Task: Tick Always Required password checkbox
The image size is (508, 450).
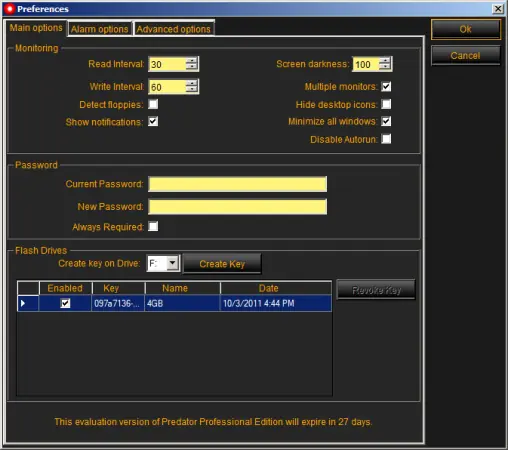Action: pyautogui.click(x=153, y=226)
